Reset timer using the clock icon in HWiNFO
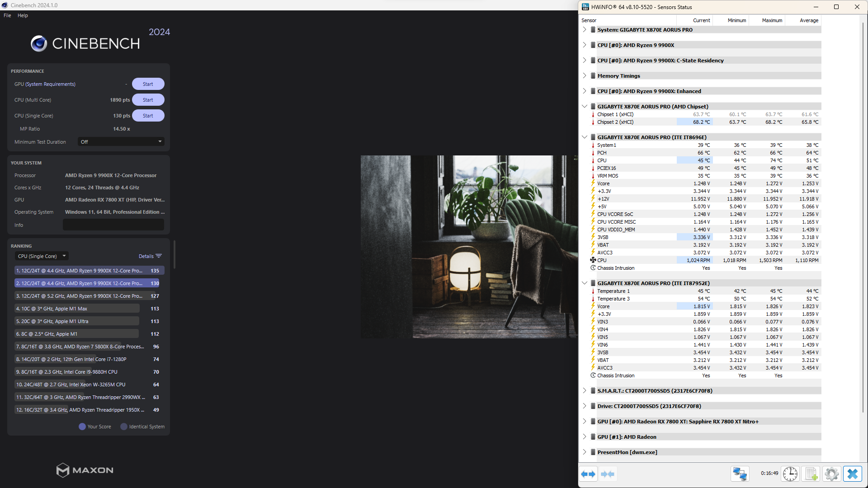This screenshot has width=868, height=488. [790, 474]
